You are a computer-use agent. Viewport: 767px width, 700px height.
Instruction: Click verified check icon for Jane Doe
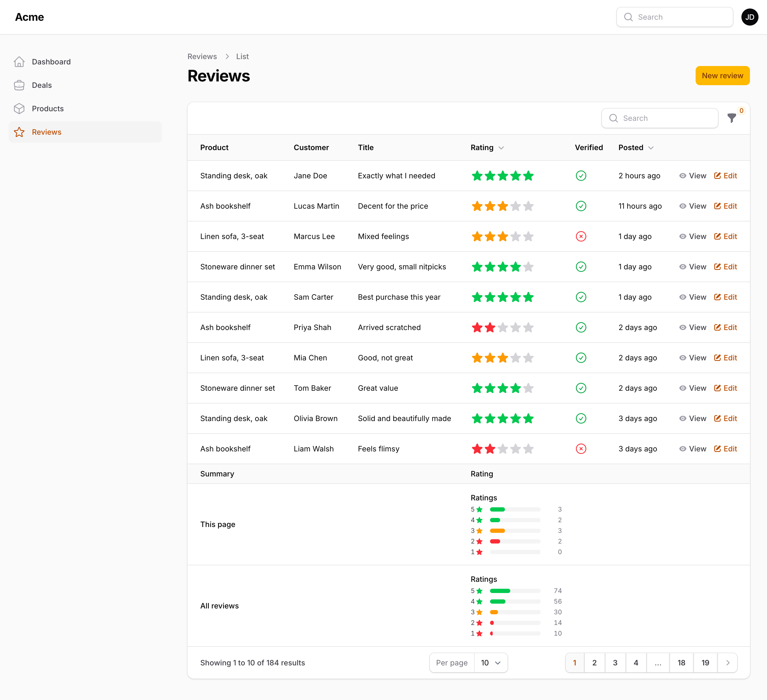click(x=581, y=176)
